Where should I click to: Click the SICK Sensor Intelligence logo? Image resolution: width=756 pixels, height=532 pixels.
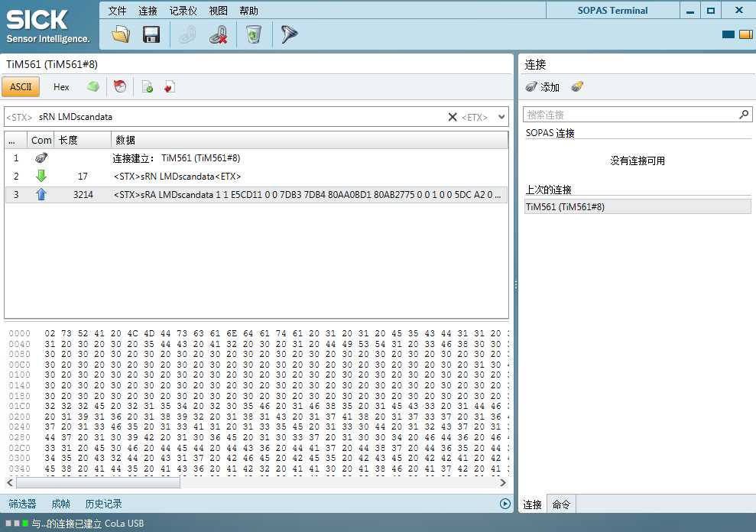(x=48, y=27)
